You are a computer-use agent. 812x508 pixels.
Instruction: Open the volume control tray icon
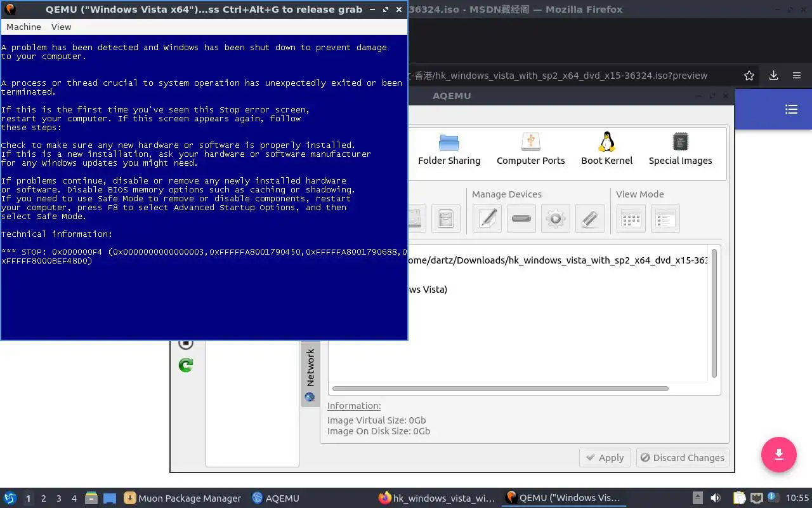(x=716, y=498)
